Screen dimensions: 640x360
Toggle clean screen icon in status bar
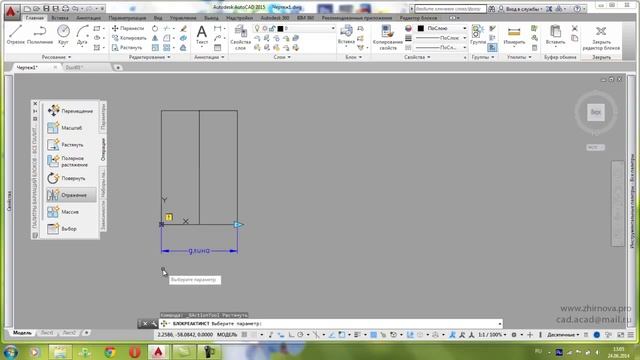pyautogui.click(x=621, y=335)
